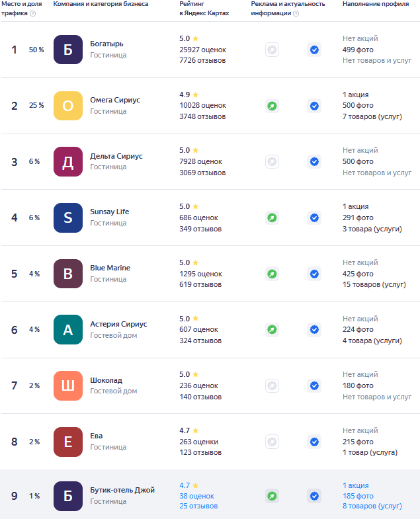The height and width of the screenshot is (519, 420).
Task: Click gray advertising icon for Богатырь
Action: (272, 50)
